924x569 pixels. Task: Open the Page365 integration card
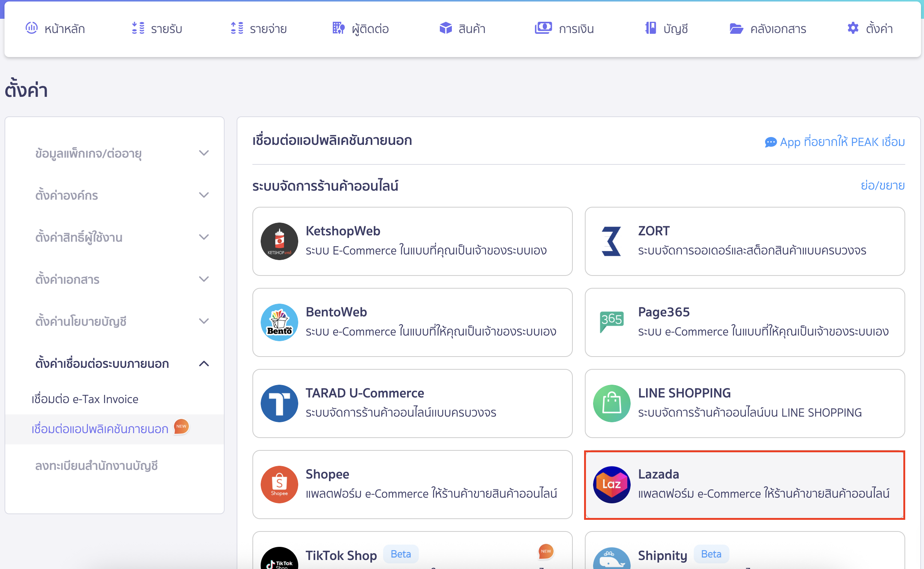point(745,322)
